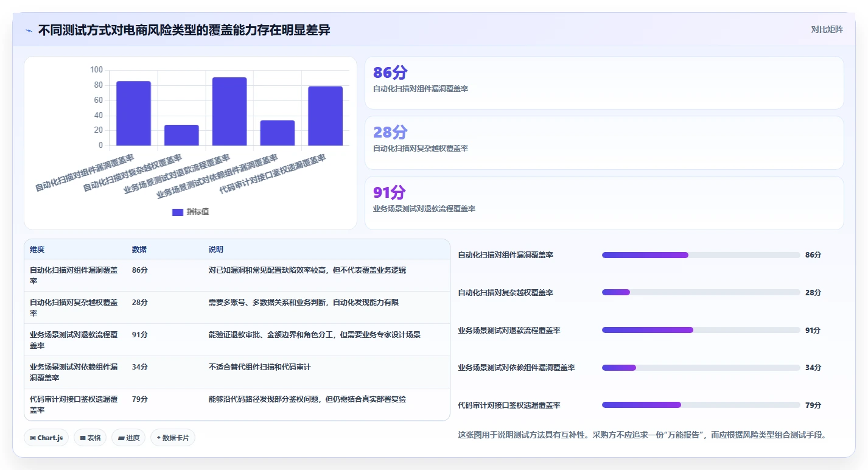The width and height of the screenshot is (868, 470).
Task: Click the title icon before the heading
Action: (29, 30)
